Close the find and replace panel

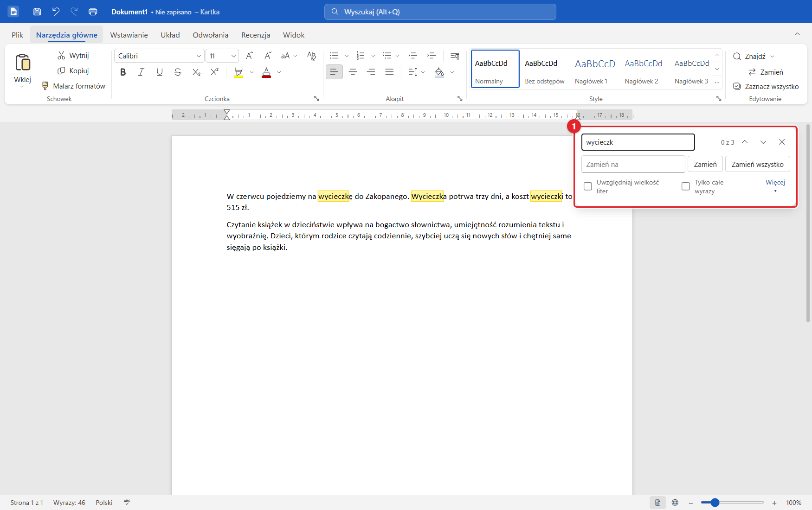(x=782, y=142)
